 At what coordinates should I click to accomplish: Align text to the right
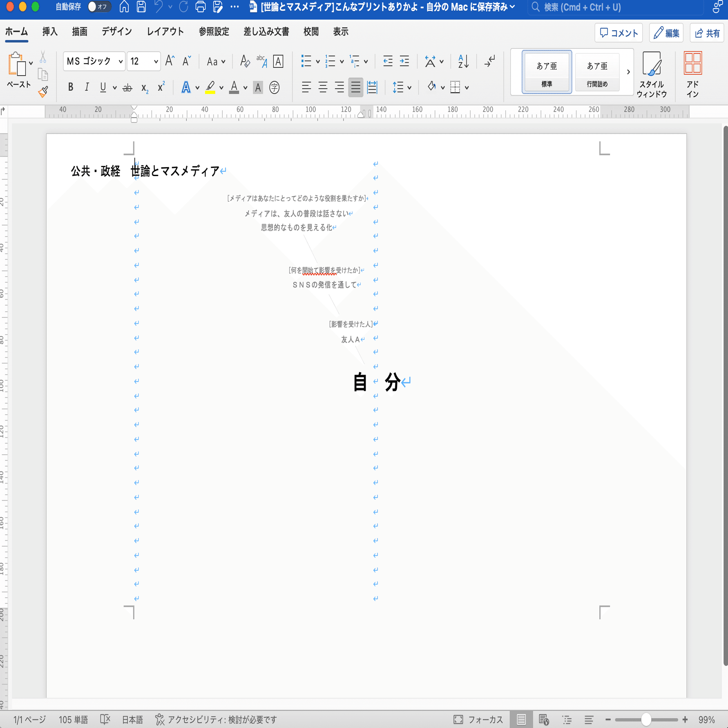[x=339, y=87]
